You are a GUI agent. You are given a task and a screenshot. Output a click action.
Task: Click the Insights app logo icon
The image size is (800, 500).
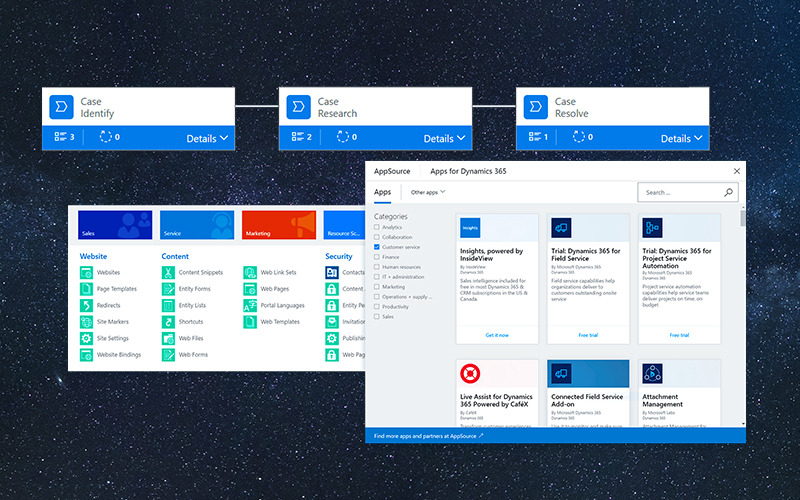(470, 228)
